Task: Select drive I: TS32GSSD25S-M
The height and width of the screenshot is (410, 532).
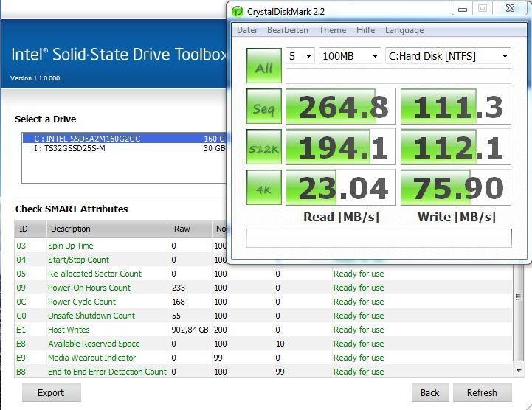Action: (124, 148)
